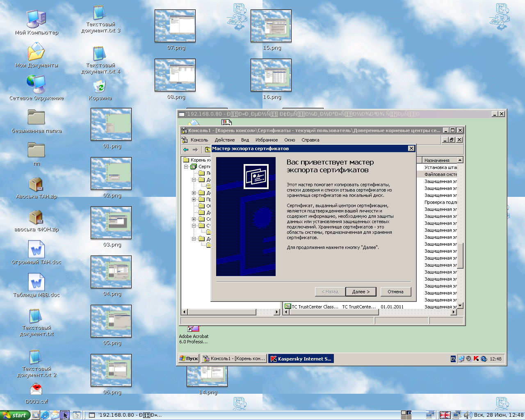Click the Пуск start button in remote session
The image size is (525, 420).
[x=189, y=358]
